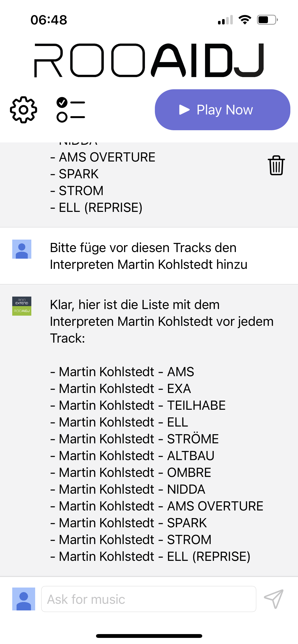This screenshot has width=298, height=644.
Task: Focus the Ask for music field
Action: (x=149, y=599)
